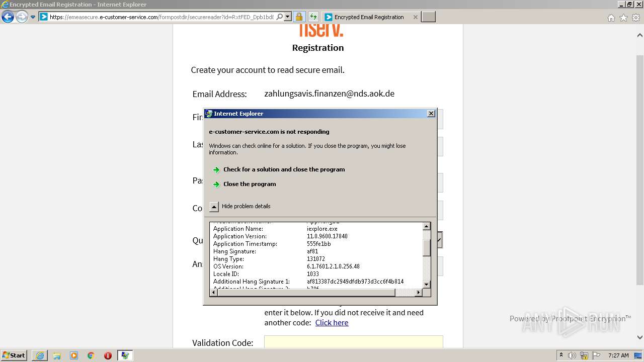Select the Hang Signature value af81
Viewport: 644px width, 362px height.
[312, 251]
